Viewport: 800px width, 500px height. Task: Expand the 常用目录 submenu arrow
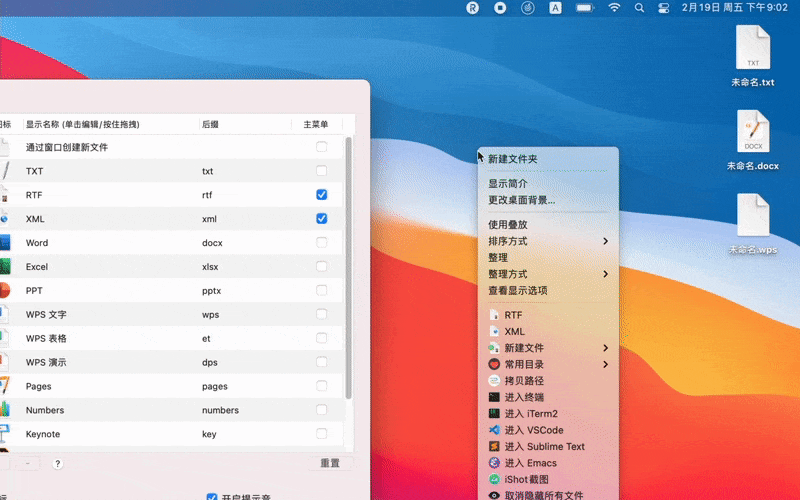[x=606, y=364]
